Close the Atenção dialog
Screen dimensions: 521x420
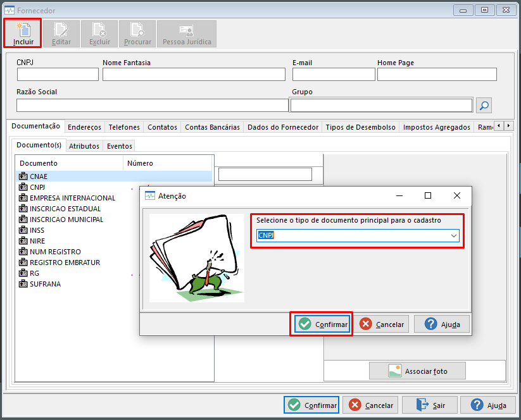pos(457,195)
